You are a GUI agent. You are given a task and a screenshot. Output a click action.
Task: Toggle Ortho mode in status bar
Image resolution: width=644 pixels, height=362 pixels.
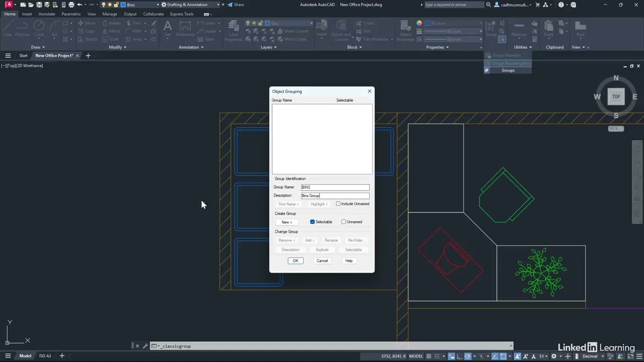(x=459, y=356)
